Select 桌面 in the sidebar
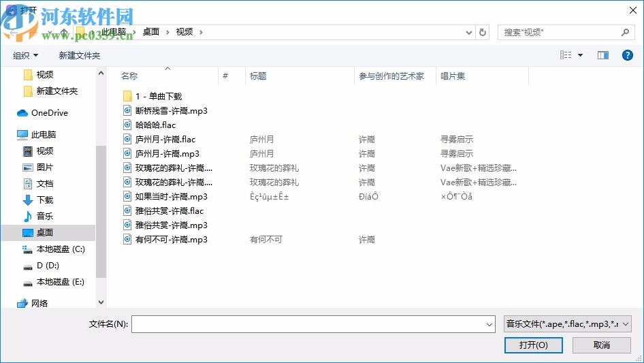This screenshot has height=363, width=644. pos(48,233)
